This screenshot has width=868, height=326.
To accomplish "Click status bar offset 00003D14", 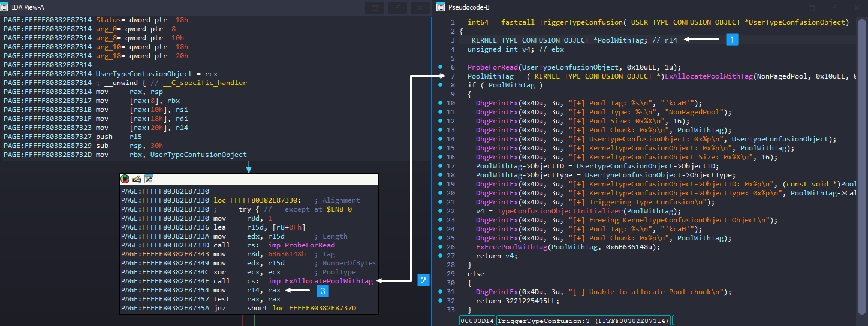I will 477,321.
